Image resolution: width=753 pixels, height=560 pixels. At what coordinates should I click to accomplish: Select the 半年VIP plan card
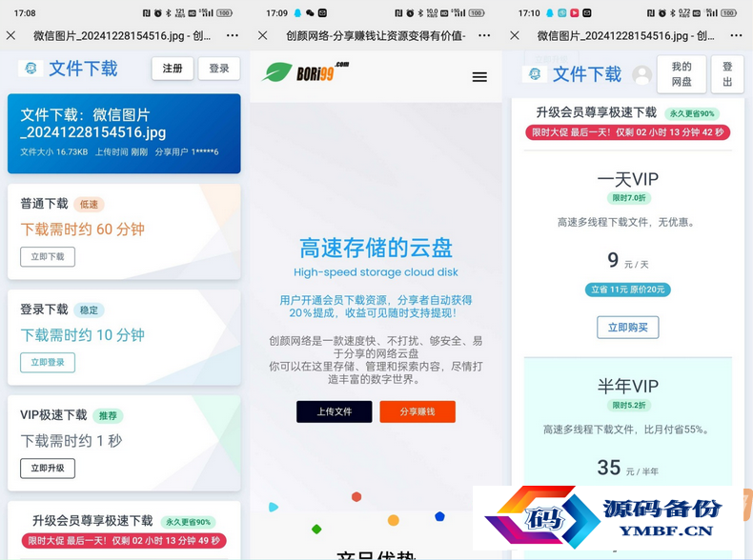pyautogui.click(x=628, y=422)
